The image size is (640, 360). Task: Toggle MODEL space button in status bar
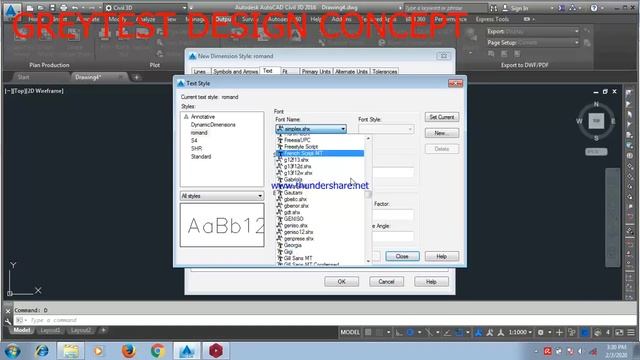350,332
